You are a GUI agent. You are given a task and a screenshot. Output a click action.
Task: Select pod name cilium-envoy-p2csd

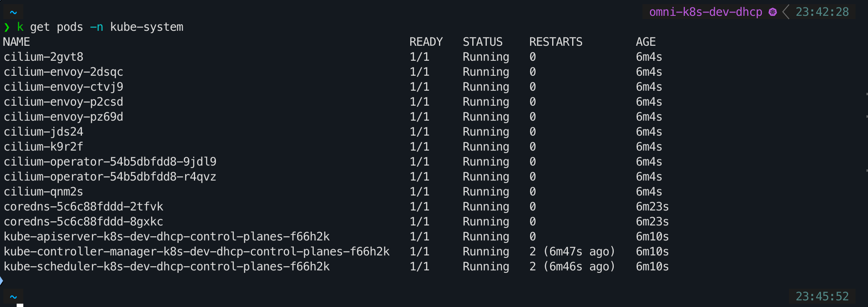pyautogui.click(x=63, y=102)
